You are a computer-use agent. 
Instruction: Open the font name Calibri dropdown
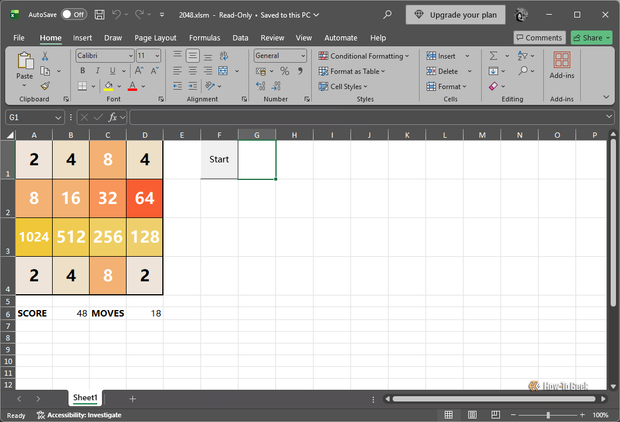tap(130, 56)
